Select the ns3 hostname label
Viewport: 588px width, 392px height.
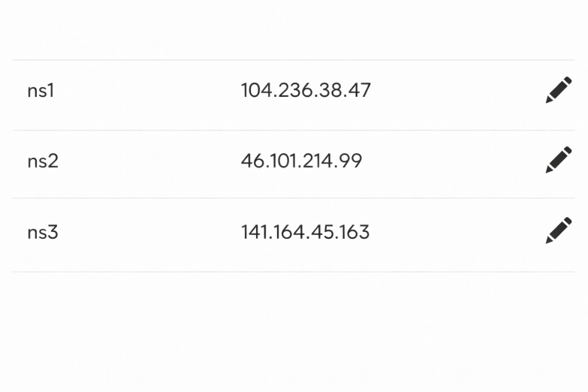42,232
